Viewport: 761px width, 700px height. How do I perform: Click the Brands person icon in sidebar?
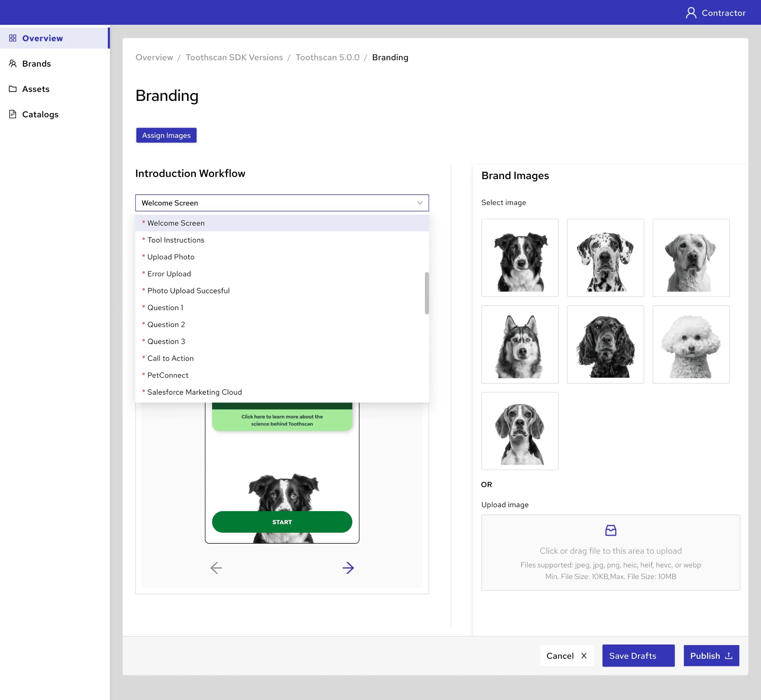coord(12,64)
